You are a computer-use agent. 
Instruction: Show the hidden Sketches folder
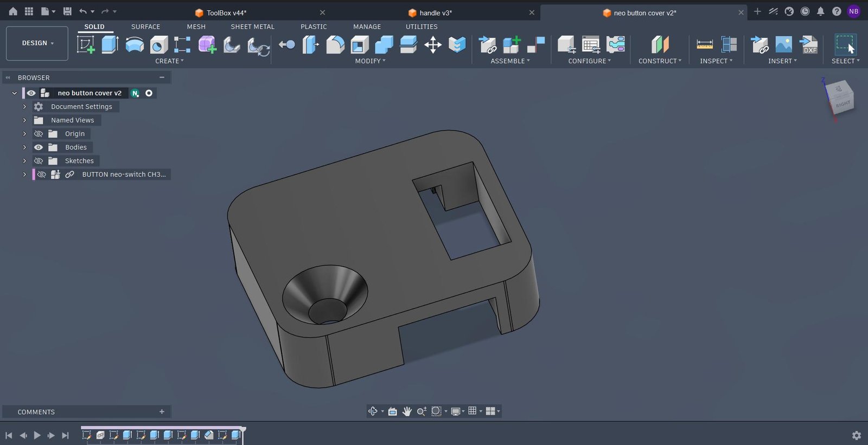(x=39, y=161)
